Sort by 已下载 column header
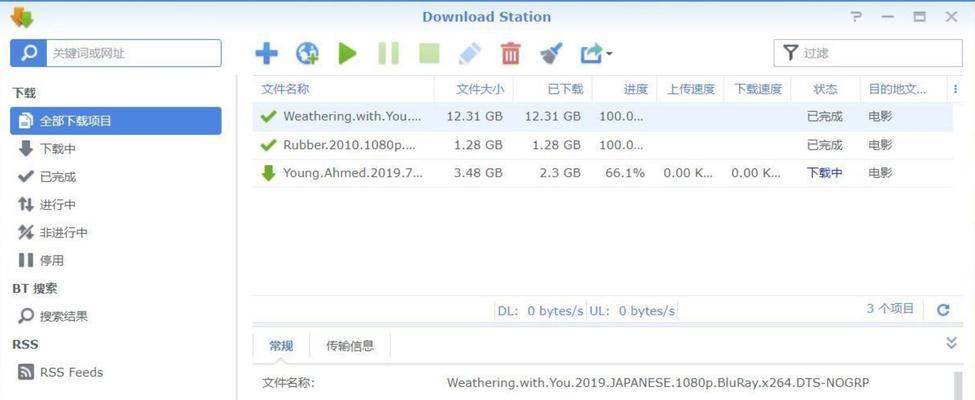This screenshot has height=400, width=975. coord(553,89)
